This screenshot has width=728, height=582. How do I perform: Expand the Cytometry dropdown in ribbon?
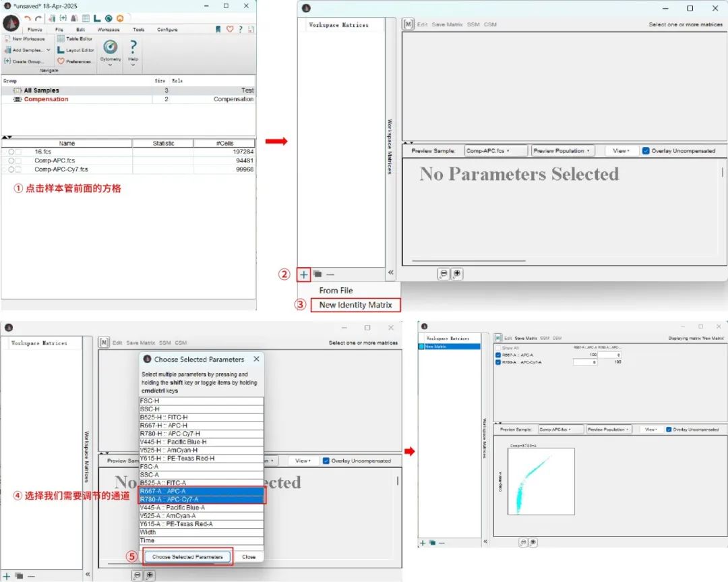click(x=110, y=65)
